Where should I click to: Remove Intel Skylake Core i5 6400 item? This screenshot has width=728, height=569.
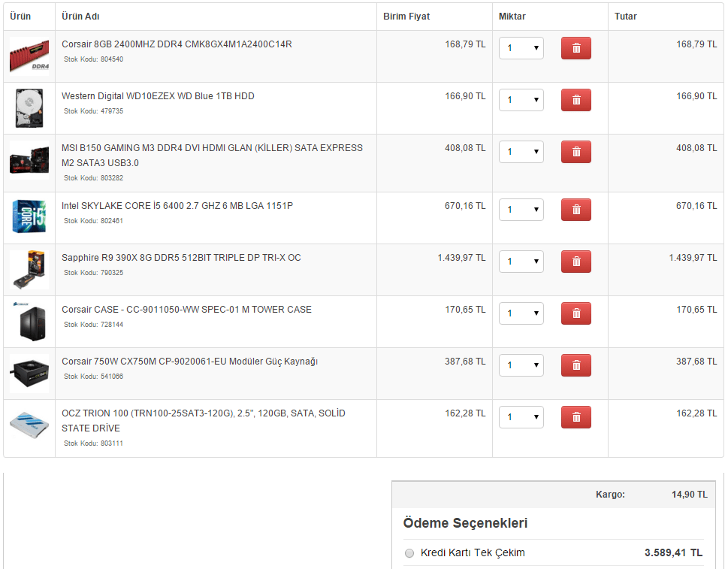coord(575,210)
